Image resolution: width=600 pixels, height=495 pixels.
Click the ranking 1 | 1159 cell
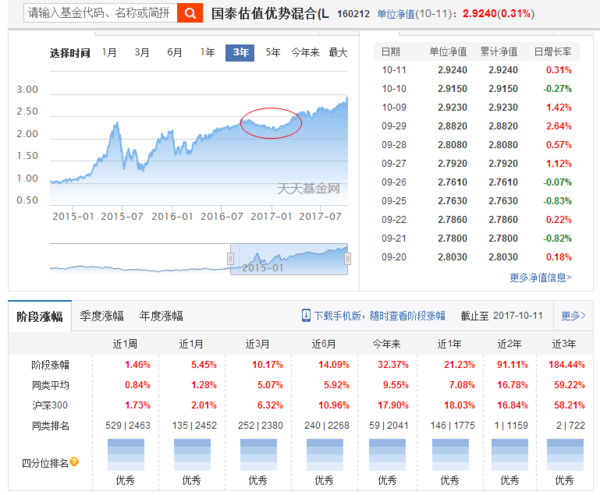click(x=512, y=425)
